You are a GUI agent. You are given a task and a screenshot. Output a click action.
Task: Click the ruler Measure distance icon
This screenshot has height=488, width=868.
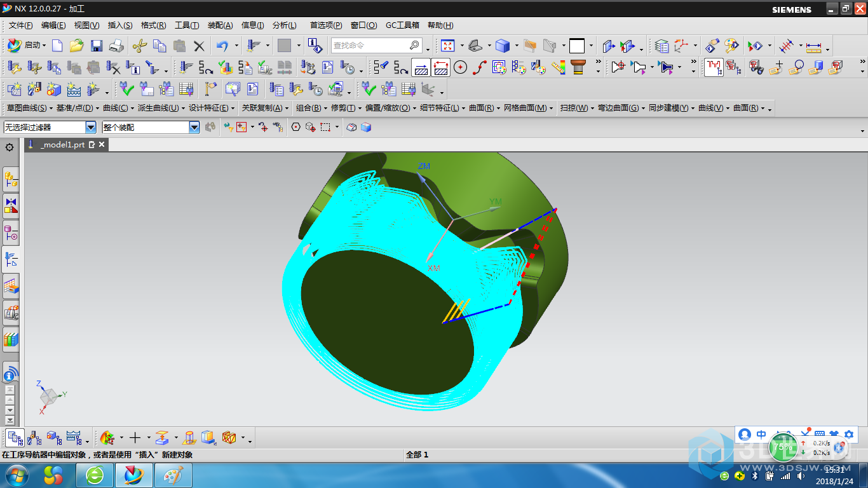[x=814, y=46]
